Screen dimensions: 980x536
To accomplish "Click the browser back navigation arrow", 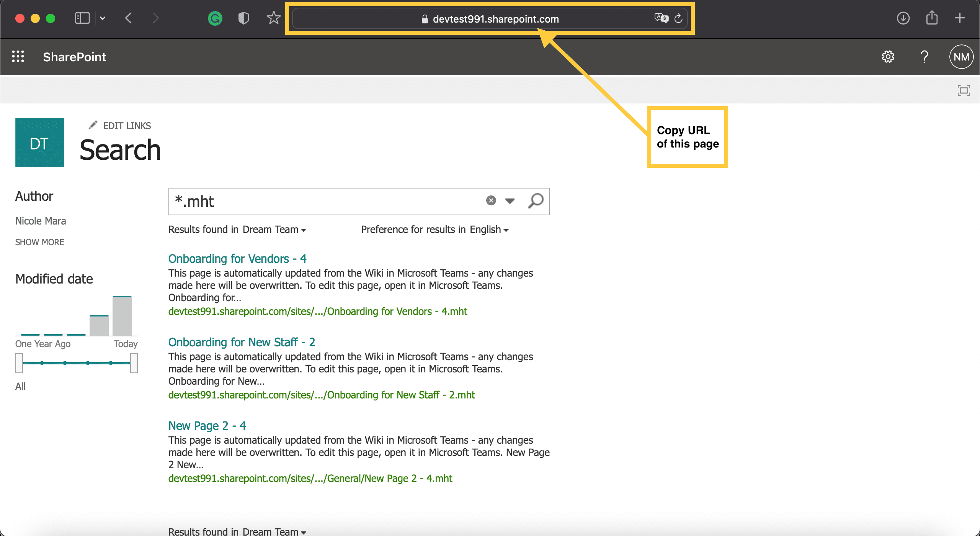I will pyautogui.click(x=129, y=18).
